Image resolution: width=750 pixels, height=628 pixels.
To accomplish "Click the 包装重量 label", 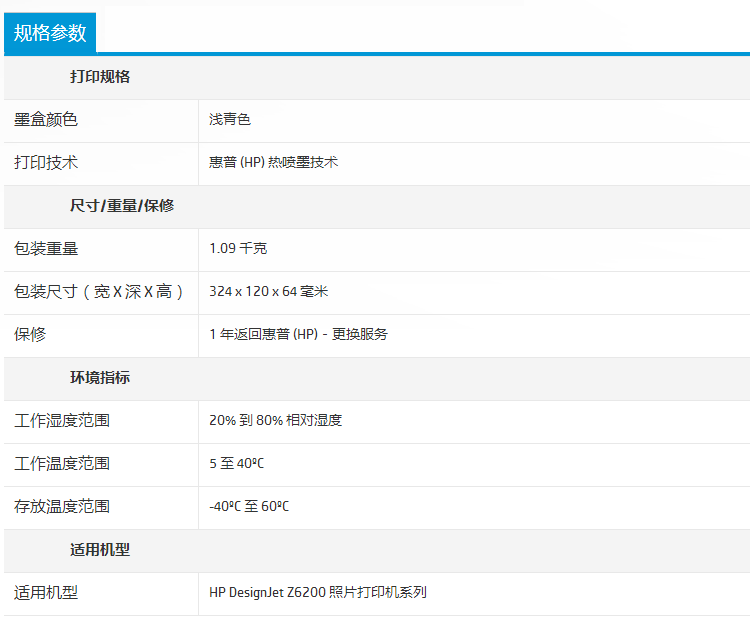I will 46,249.
